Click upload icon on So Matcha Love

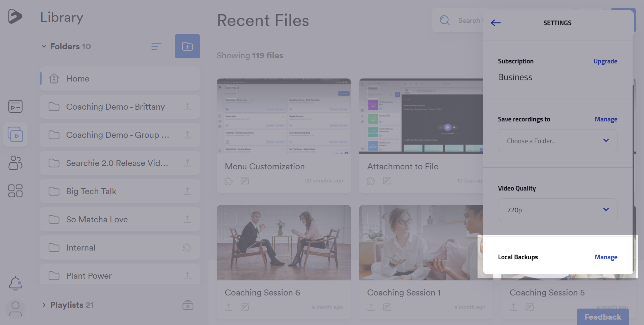[x=188, y=219]
